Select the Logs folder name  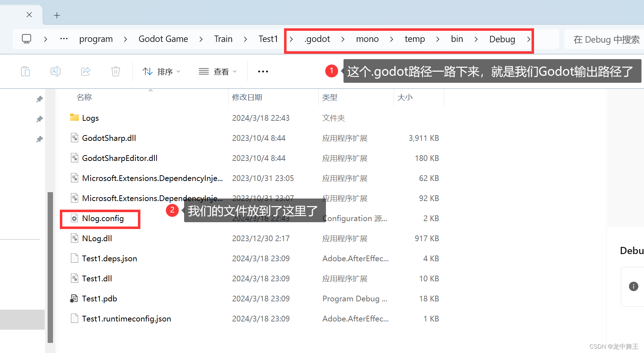pos(90,118)
